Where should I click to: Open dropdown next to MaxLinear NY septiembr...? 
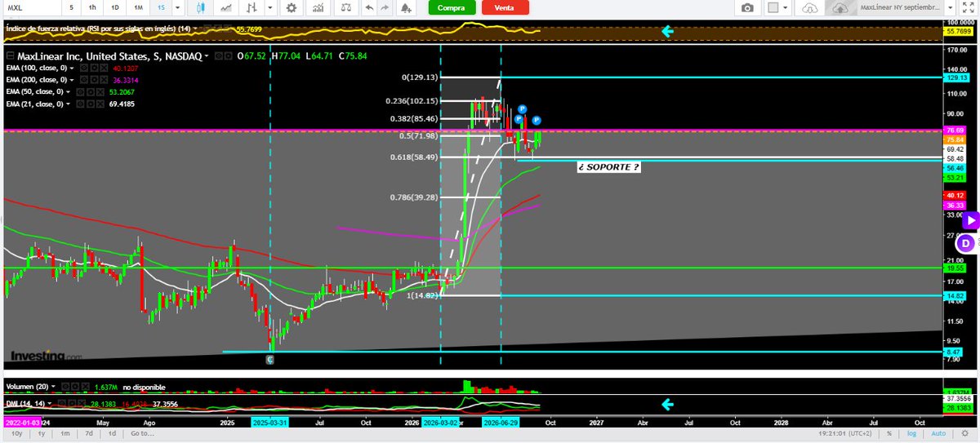point(950,7)
